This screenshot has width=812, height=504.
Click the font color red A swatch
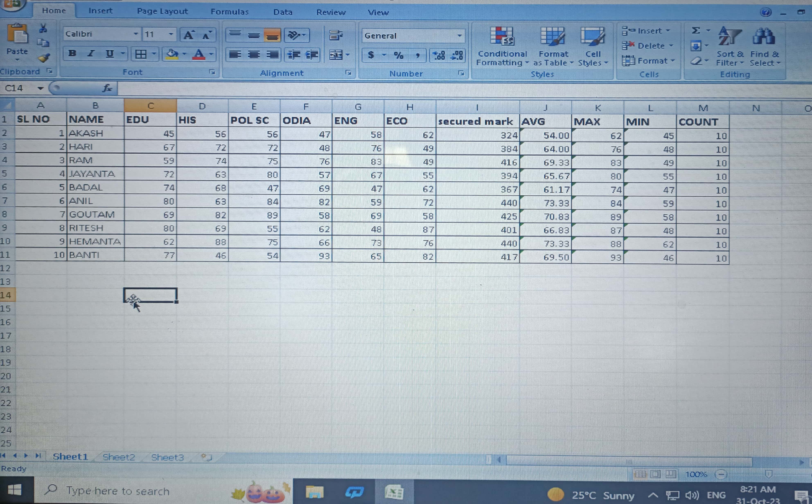[x=199, y=54]
